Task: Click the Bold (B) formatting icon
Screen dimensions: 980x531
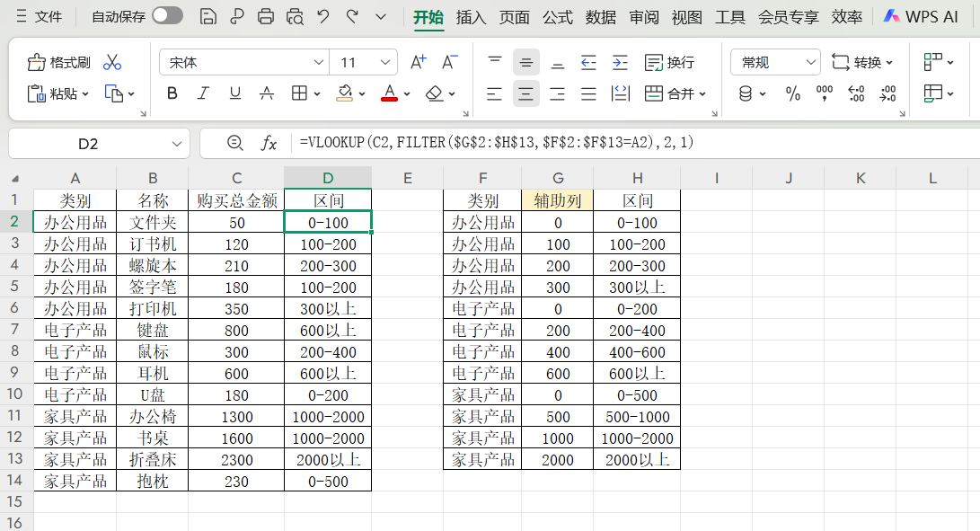Action: click(172, 93)
